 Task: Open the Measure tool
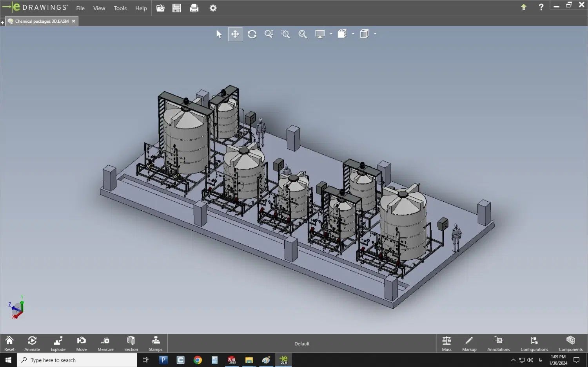click(105, 343)
